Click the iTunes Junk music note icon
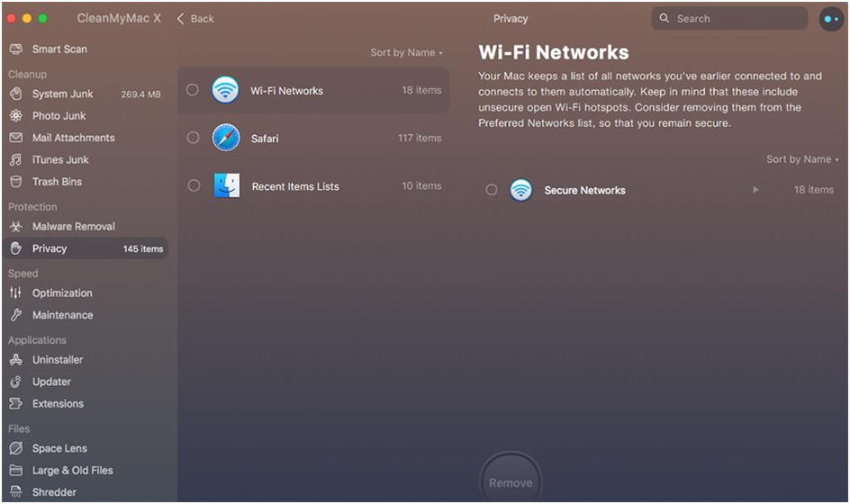The height and width of the screenshot is (504, 850). (x=15, y=159)
